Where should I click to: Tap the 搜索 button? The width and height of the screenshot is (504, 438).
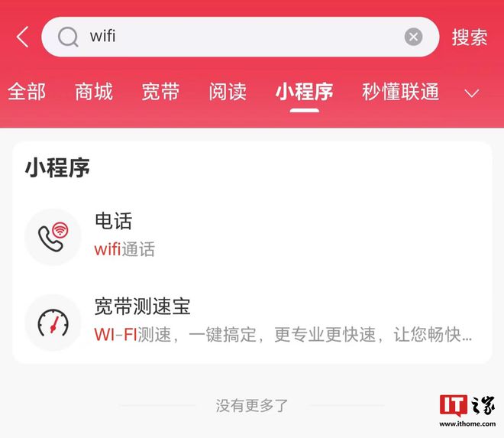[x=470, y=37]
